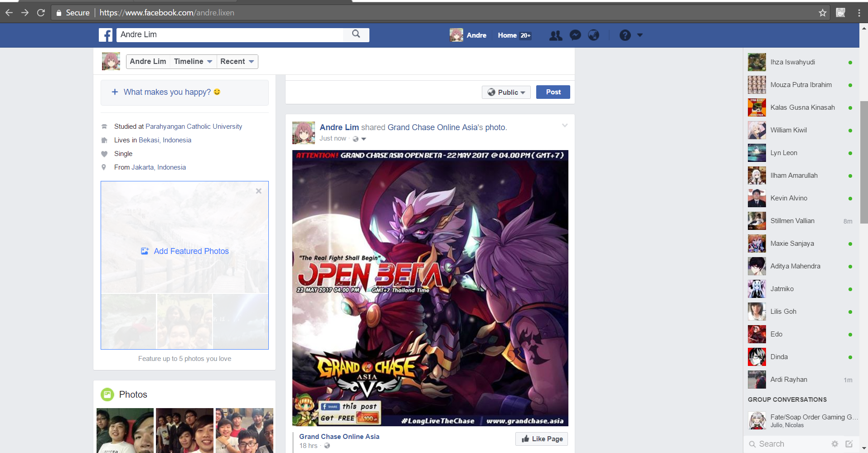Click the secure padlock icon
Screen dimensions: 868x453
[58, 13]
